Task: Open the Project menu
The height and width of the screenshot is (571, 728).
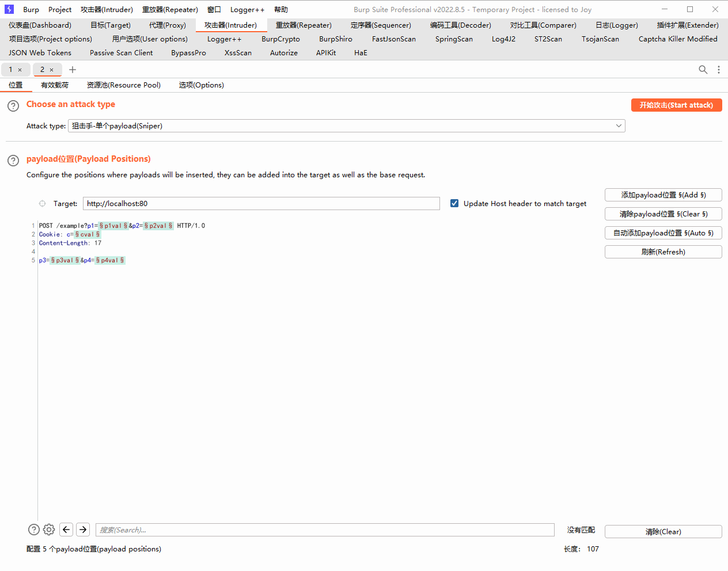Action: [x=60, y=10]
